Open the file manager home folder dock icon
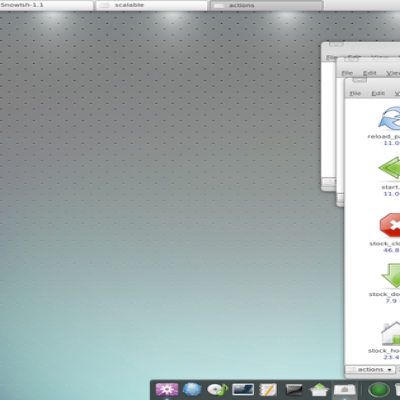400x400 pixels. click(345, 389)
